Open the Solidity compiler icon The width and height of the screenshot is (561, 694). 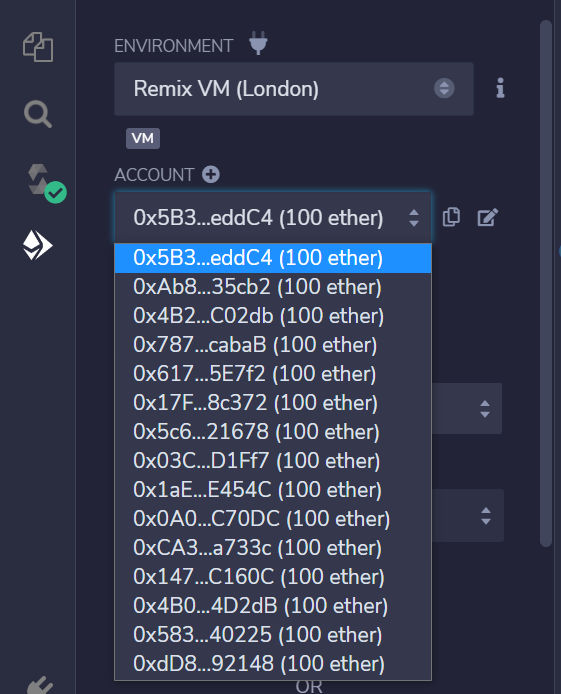(44, 183)
